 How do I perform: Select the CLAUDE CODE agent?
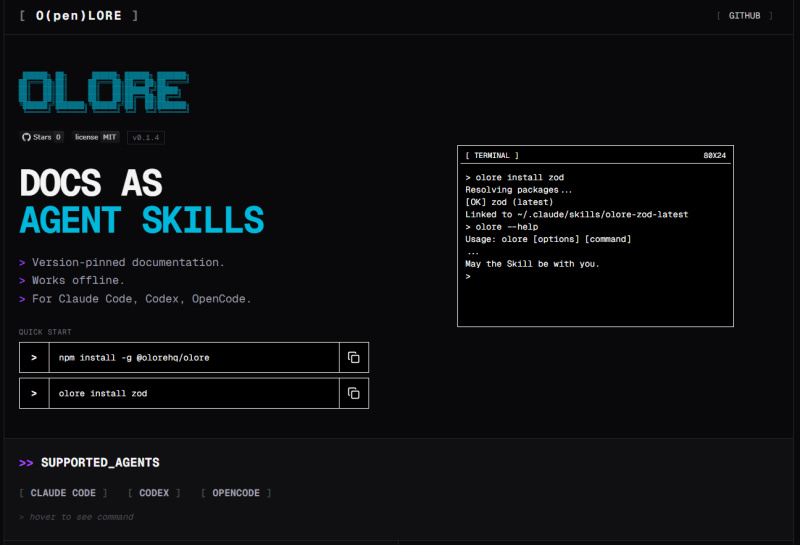[63, 493]
